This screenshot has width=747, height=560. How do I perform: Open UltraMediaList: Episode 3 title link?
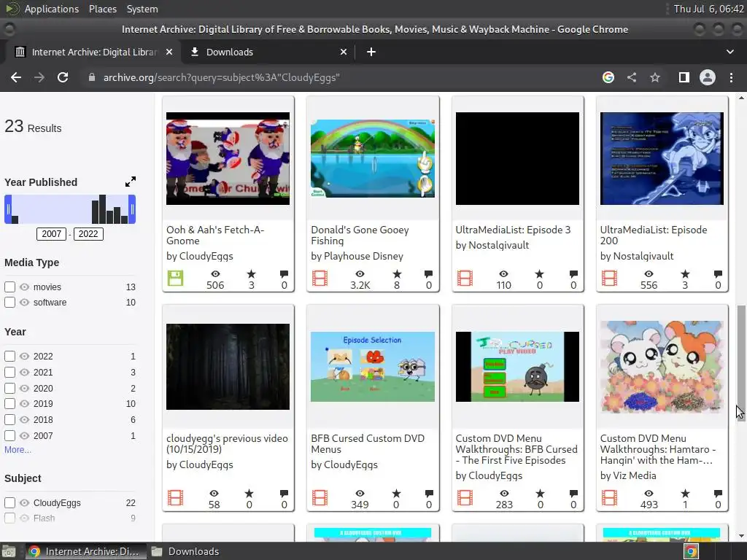click(x=513, y=230)
